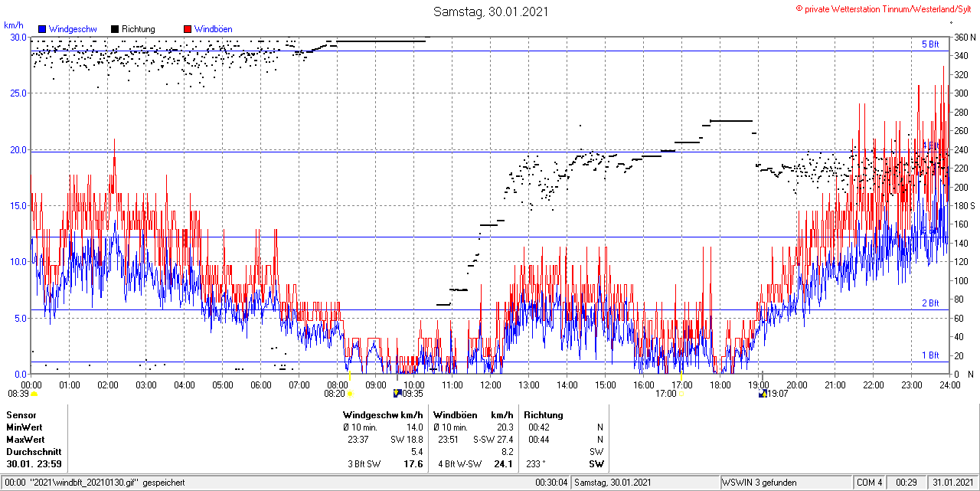Viewport: 980px width, 491px height.
Task: Click the '2 Bft' line label
Action: [930, 303]
